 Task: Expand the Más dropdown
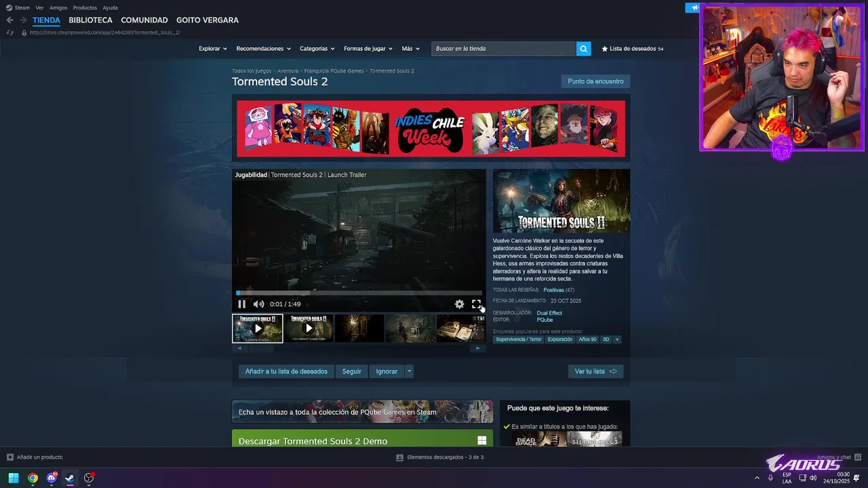410,49
